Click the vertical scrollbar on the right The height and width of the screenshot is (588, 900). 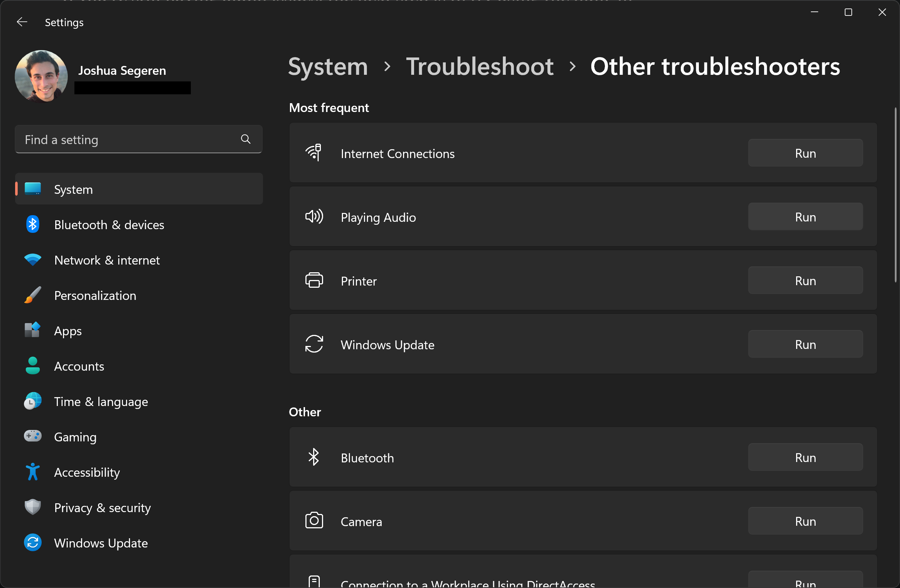pos(896,195)
